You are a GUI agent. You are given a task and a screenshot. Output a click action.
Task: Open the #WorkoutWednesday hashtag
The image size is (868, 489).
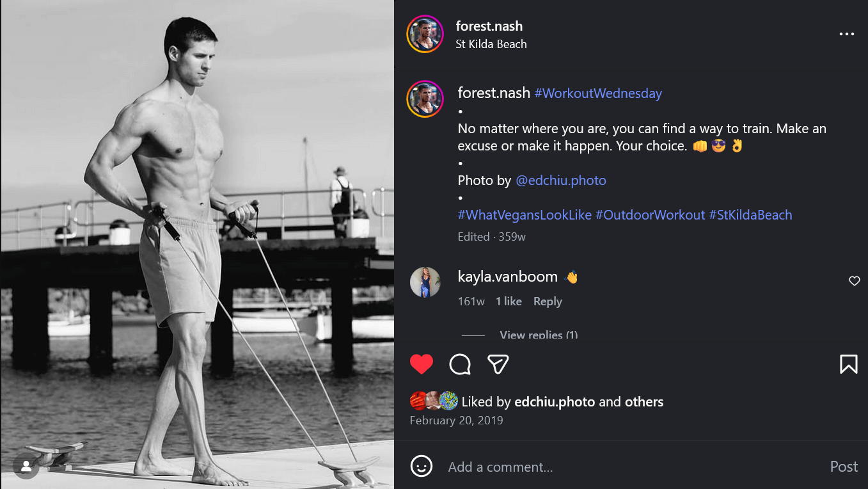(597, 93)
